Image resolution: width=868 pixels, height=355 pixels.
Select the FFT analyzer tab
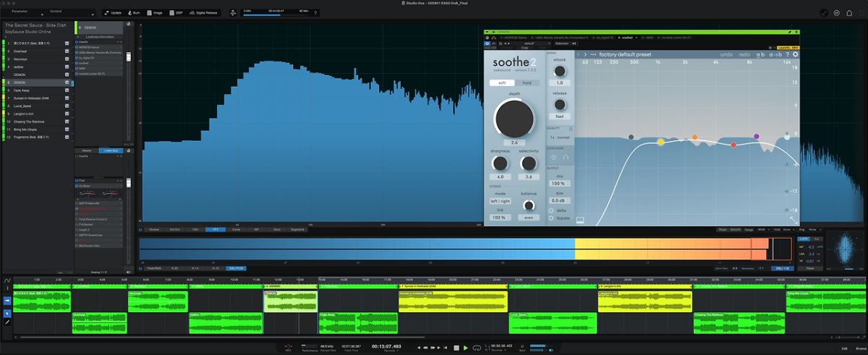coord(216,229)
